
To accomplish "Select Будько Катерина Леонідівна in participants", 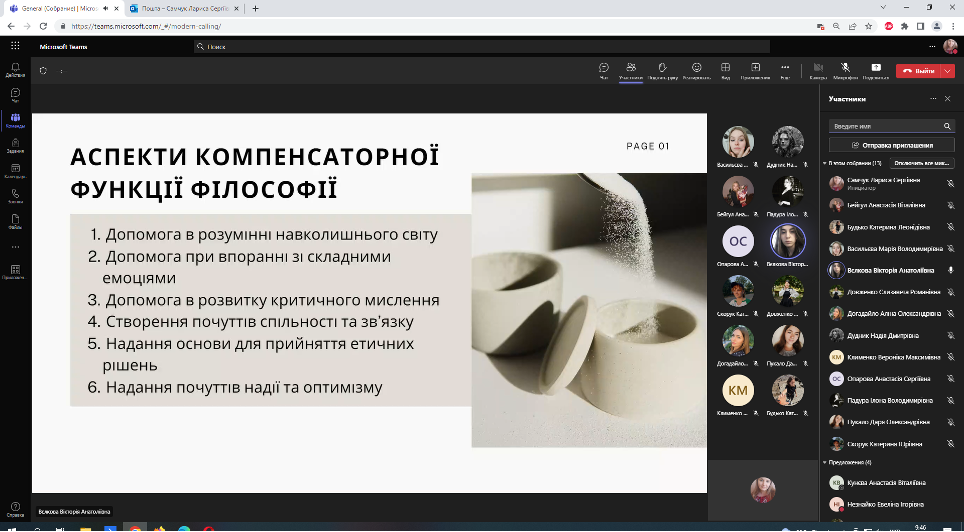I will tap(891, 227).
